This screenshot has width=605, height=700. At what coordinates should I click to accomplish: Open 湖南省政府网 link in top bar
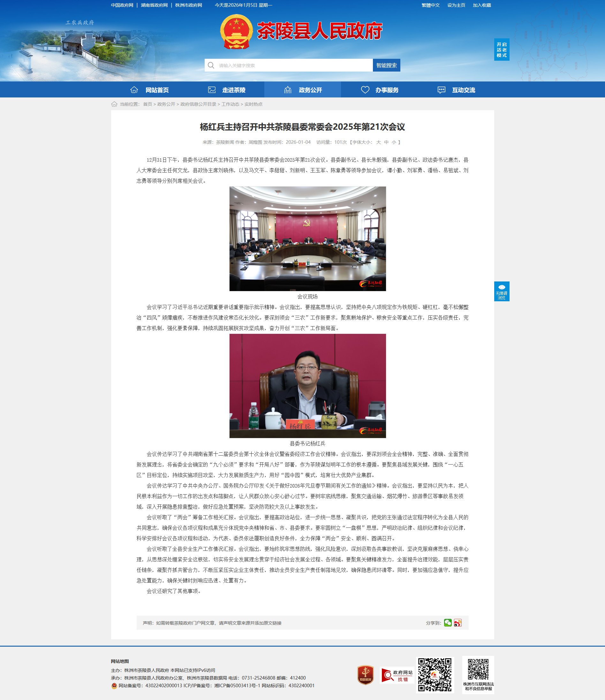(x=154, y=5)
